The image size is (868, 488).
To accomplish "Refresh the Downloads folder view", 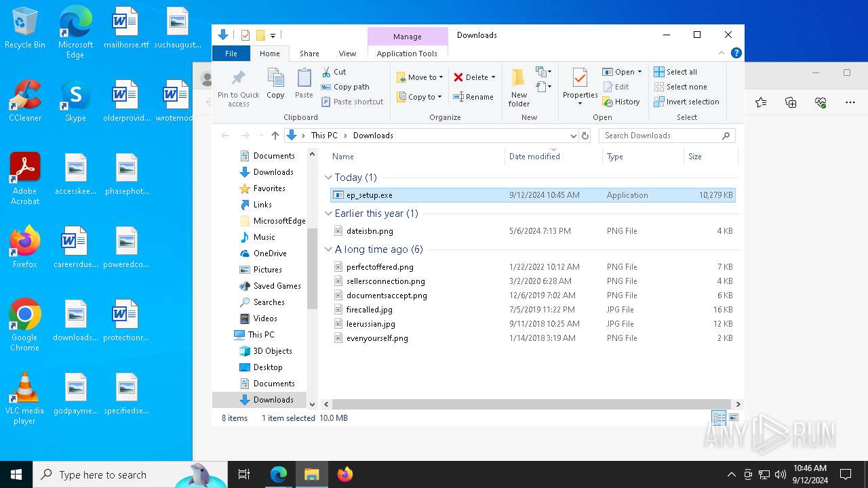I will (585, 136).
